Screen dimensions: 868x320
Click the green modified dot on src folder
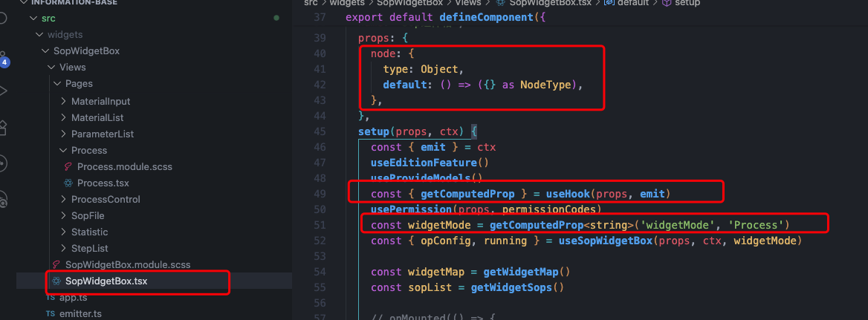[x=276, y=17]
